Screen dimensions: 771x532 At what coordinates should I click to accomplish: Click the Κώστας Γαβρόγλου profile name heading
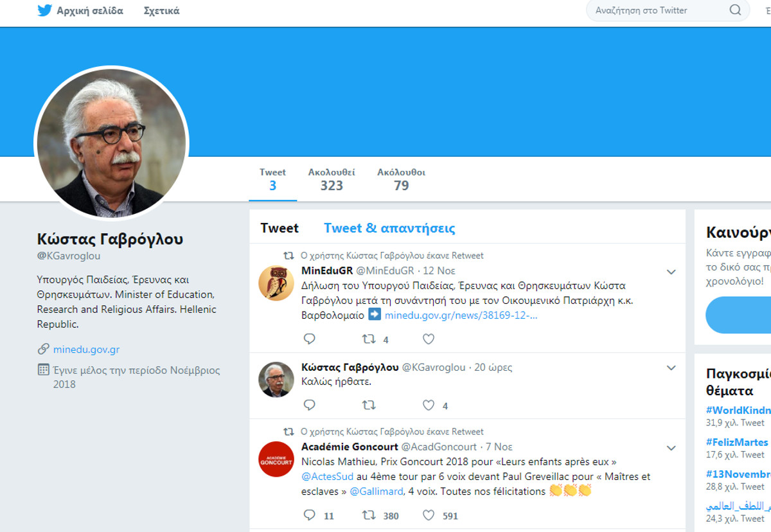pos(110,239)
